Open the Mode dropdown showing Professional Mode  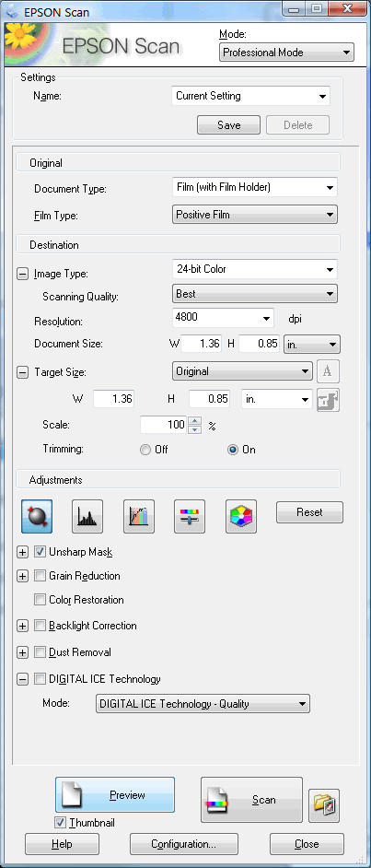(x=286, y=53)
